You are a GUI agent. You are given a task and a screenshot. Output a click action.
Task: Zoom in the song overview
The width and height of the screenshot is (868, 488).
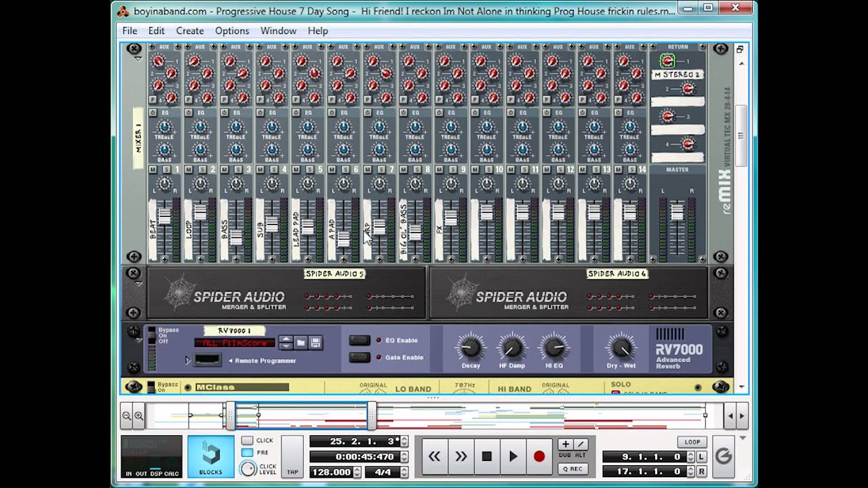(138, 415)
